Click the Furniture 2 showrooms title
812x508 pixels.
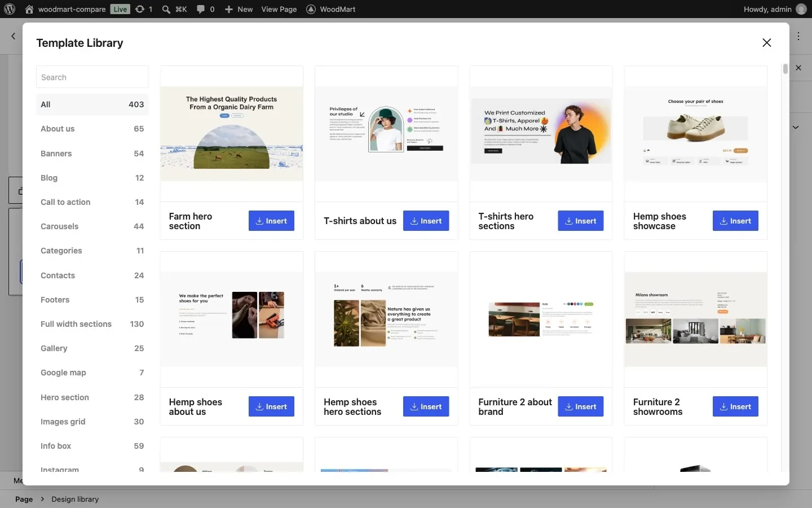(657, 407)
